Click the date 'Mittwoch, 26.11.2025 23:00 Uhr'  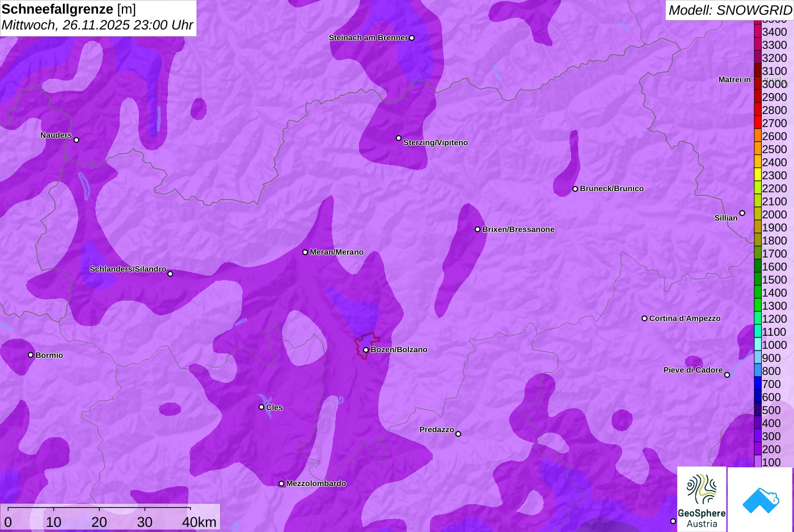click(x=98, y=26)
